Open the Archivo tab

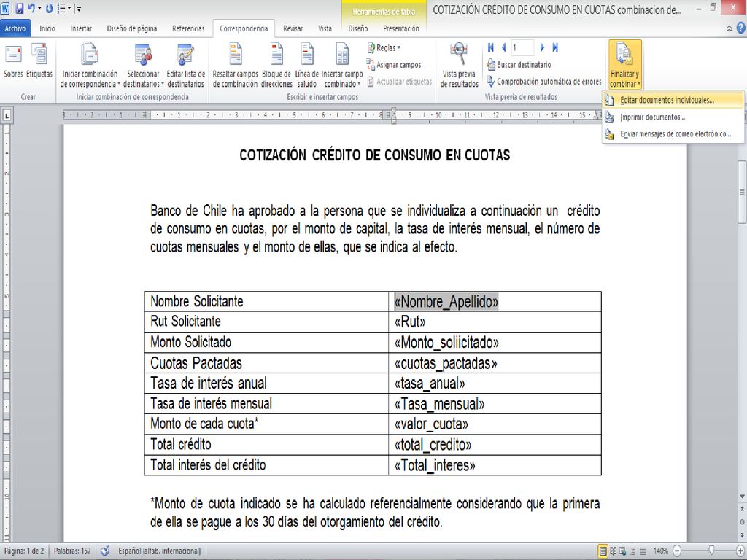(x=15, y=28)
